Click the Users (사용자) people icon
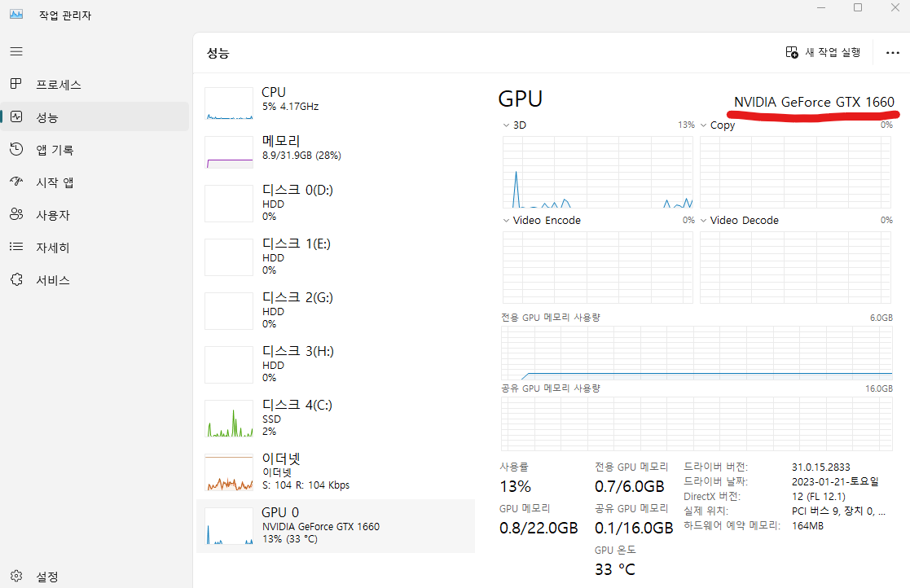The image size is (910, 588). coord(16,214)
